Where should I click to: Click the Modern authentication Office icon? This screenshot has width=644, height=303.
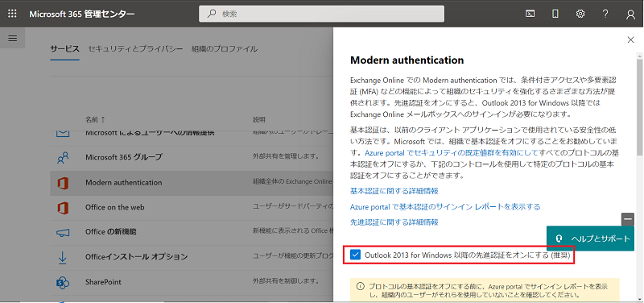63,183
